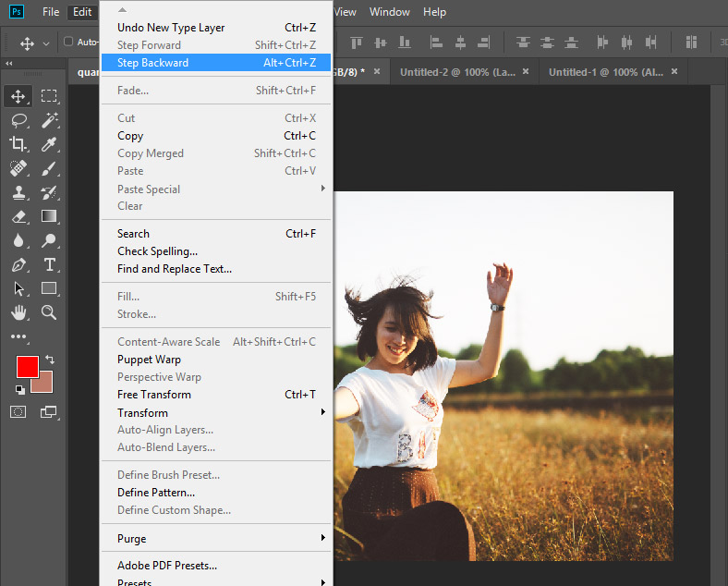Align left edges in options bar

click(x=436, y=43)
